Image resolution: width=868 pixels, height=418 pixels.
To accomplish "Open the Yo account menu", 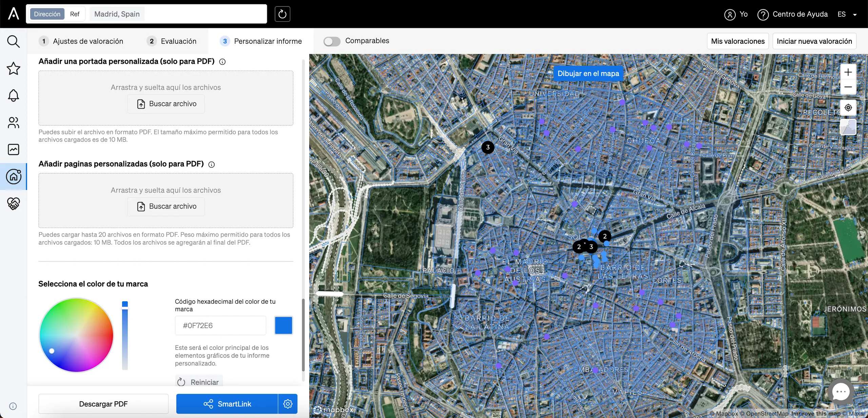I will click(x=736, y=14).
